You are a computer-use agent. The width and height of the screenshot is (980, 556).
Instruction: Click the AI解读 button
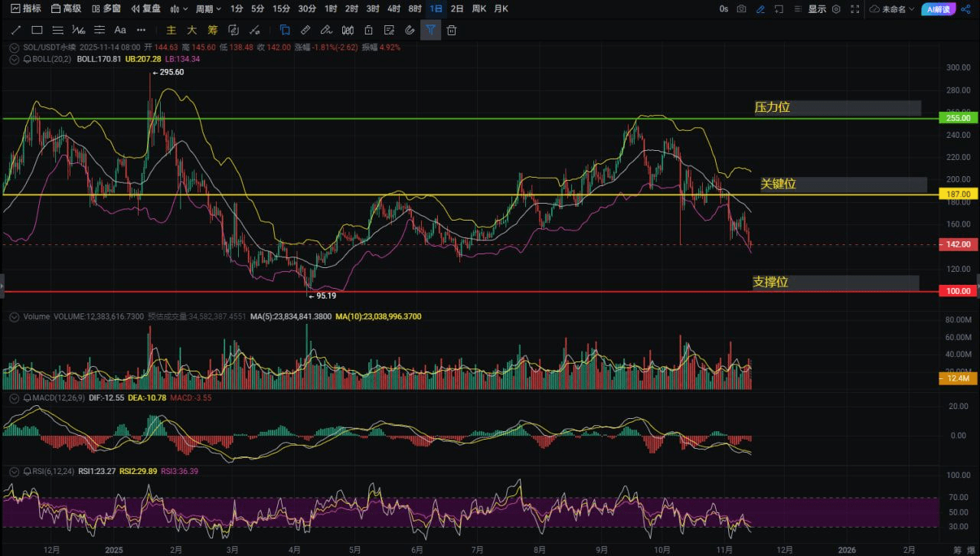[x=938, y=9]
